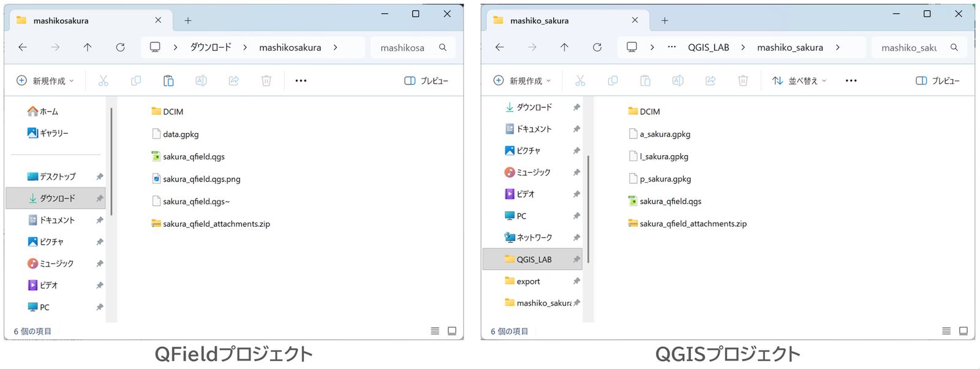This screenshot has width=980, height=369.
Task: Select p_sakura.gpkg file
Action: 660,179
